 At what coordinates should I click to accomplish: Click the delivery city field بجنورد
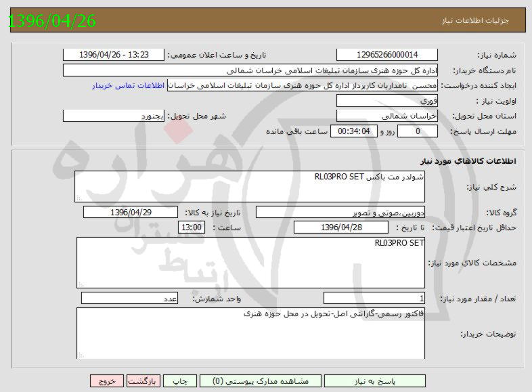[114, 116]
